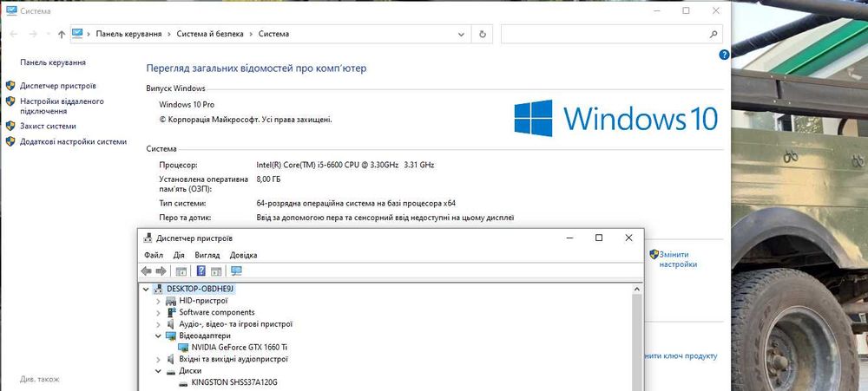Click Диспетчер пристроїв title bar icon
The width and height of the screenshot is (868, 391).
coord(148,238)
